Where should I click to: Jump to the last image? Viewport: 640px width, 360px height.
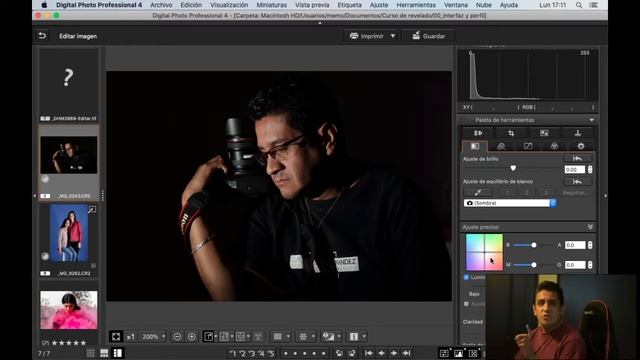point(407,353)
